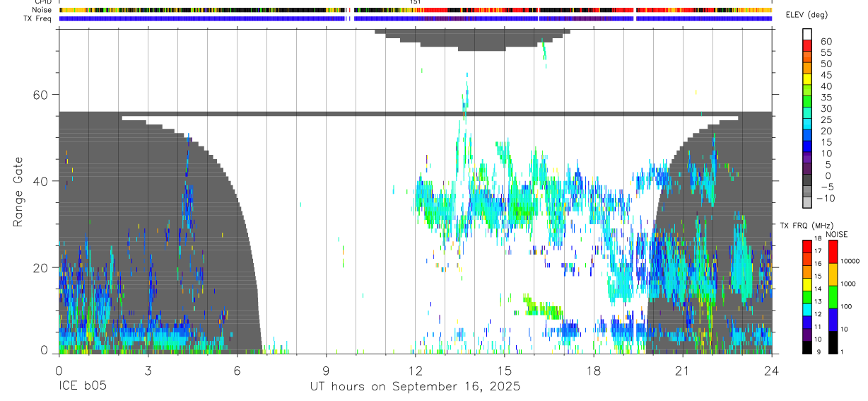The height and width of the screenshot is (401, 868).
Task: Click the 'UT hours on September 16, 2025' axis title
Action: 415,387
